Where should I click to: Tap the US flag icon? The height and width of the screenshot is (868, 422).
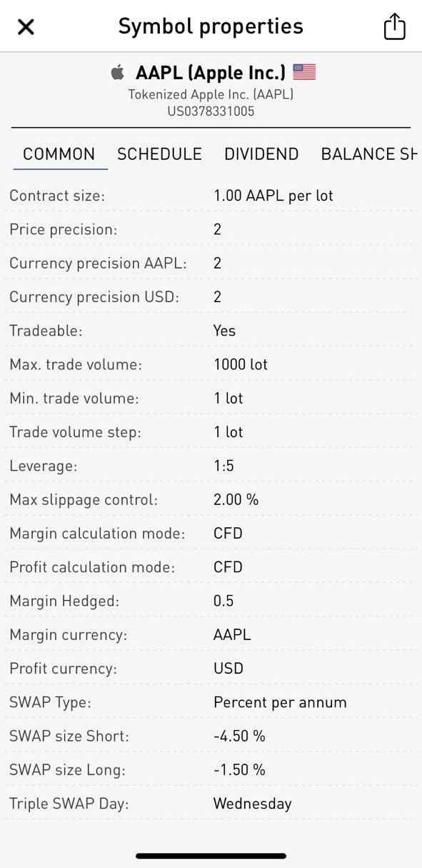pos(304,72)
